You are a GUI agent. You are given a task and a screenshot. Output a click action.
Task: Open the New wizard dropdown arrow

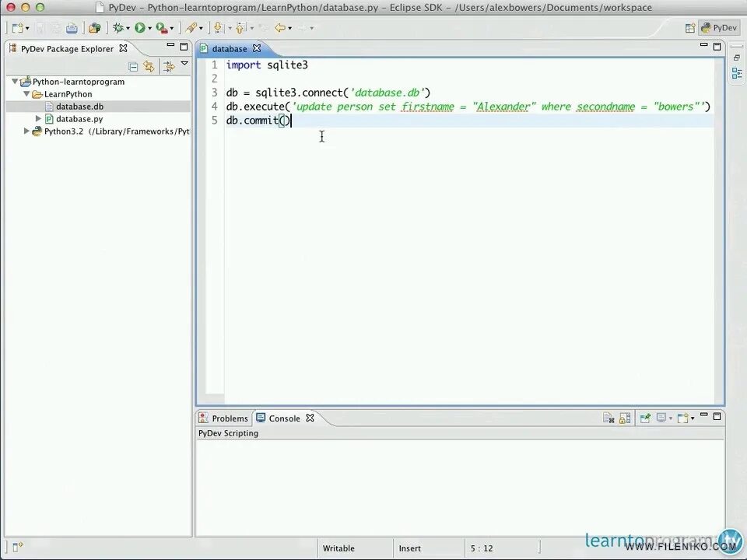click(27, 29)
